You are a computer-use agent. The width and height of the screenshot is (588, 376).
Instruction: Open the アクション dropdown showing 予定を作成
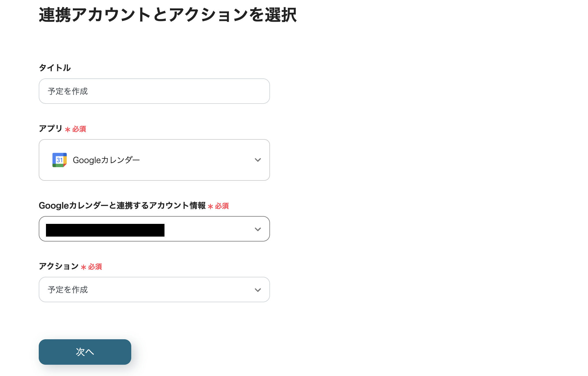pyautogui.click(x=154, y=290)
